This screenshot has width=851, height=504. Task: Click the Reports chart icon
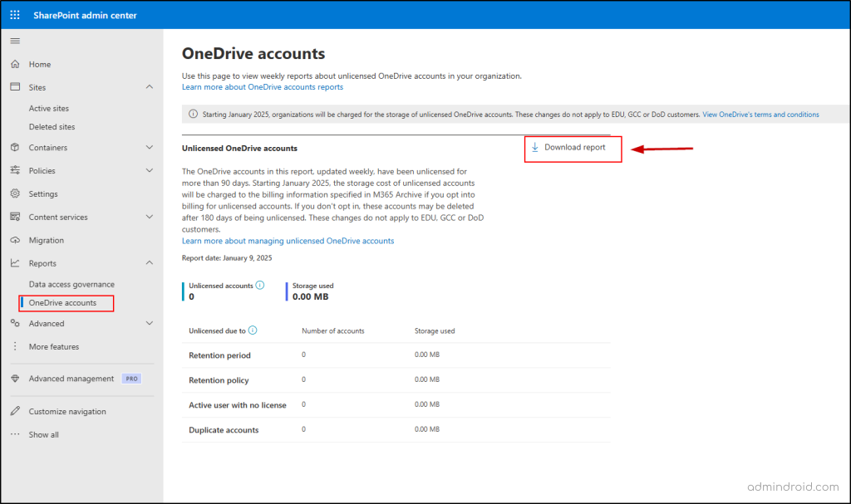click(15, 263)
